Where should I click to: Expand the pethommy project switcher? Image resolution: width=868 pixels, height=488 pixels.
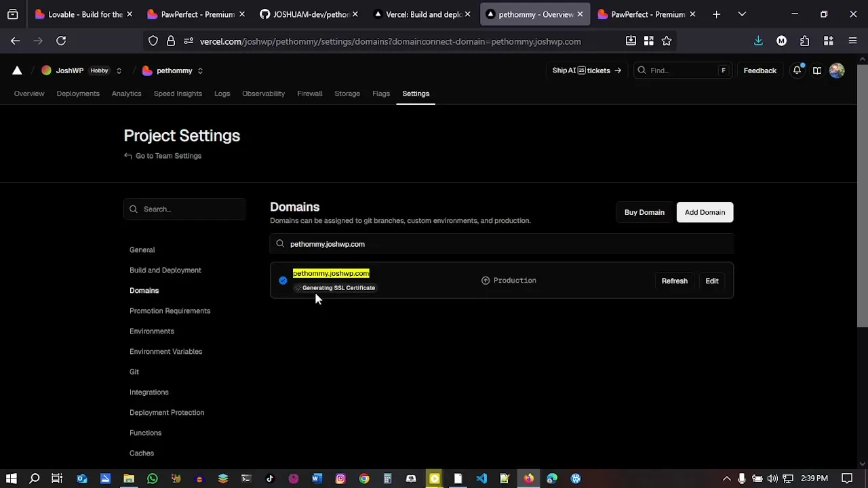[200, 70]
